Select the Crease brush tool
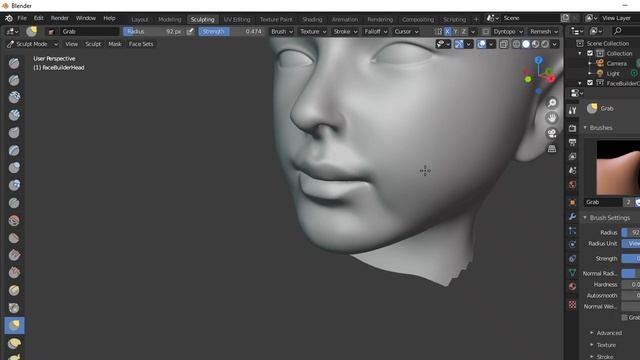 [x=14, y=203]
